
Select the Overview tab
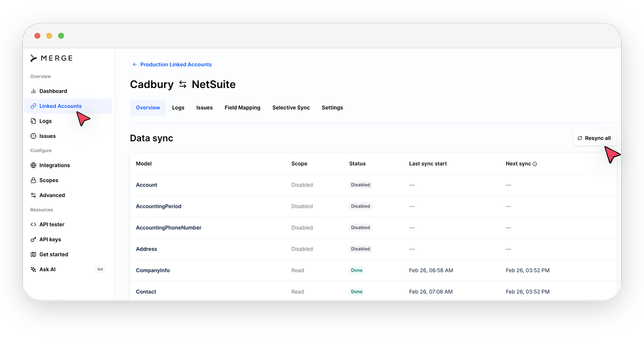[148, 108]
